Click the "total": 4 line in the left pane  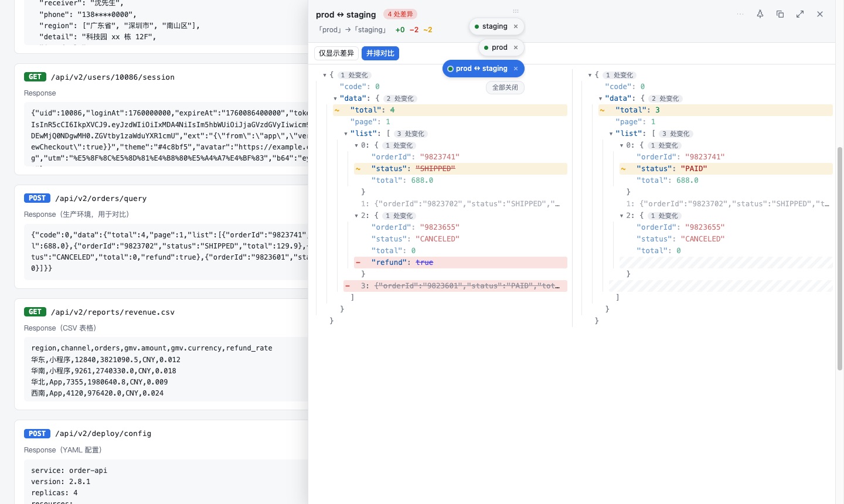coord(450,110)
